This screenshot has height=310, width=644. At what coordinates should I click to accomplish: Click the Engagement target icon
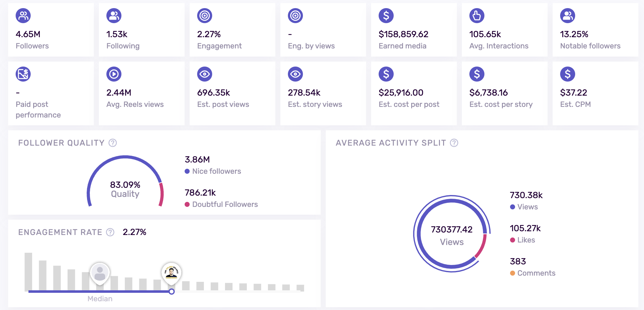coord(205,16)
